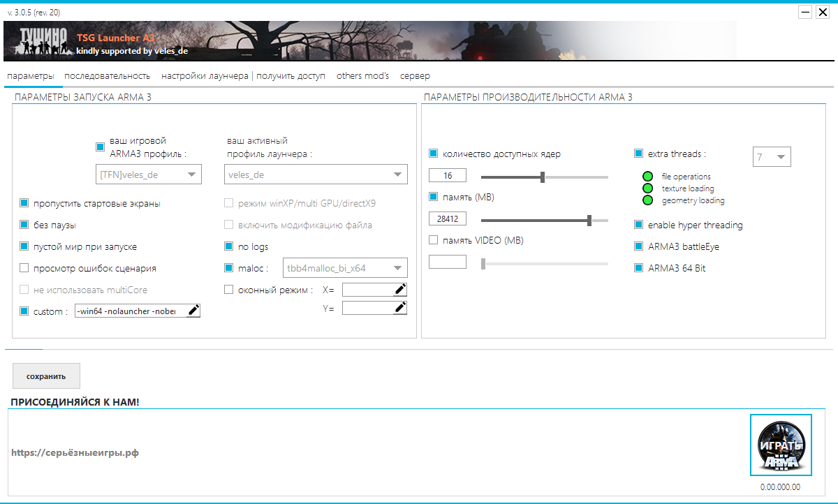838x504 pixels.
Task: Click the ARMA play icon button
Action: click(x=781, y=446)
